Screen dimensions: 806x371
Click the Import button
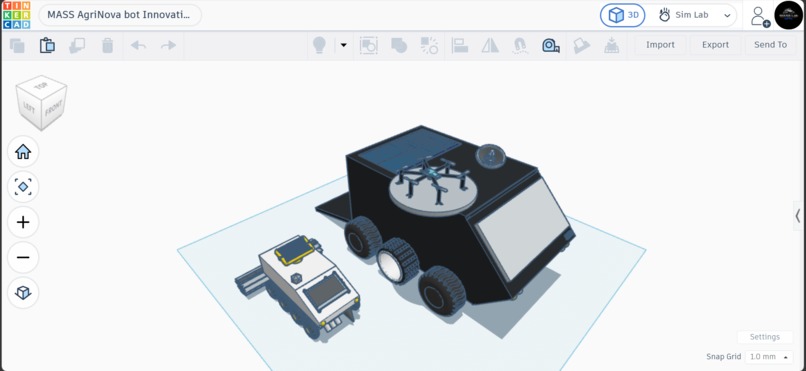click(x=660, y=45)
